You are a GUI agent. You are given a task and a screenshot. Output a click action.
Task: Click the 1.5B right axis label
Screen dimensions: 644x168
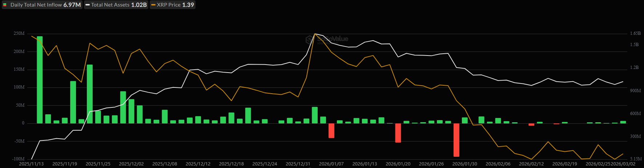[x=634, y=45]
